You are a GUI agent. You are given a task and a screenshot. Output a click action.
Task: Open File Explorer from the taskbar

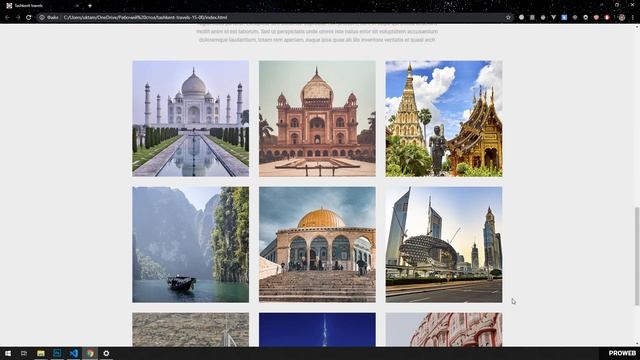pos(41,353)
